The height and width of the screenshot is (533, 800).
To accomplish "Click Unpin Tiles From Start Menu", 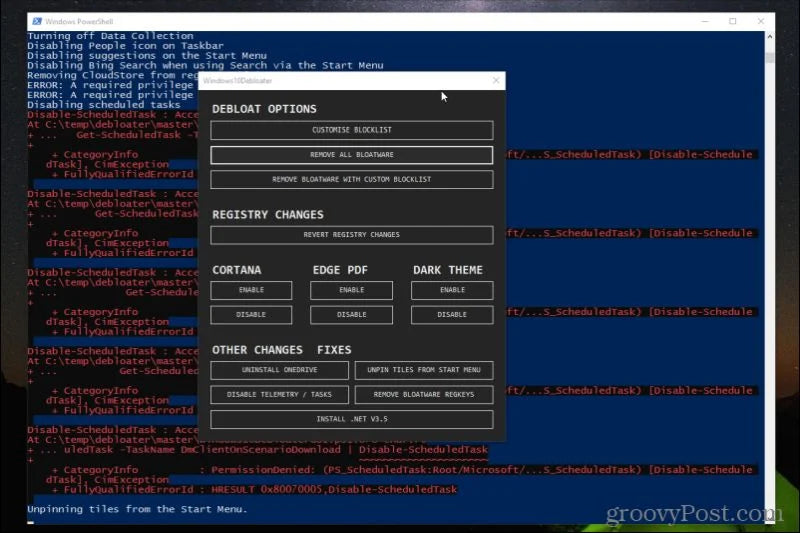I will 424,370.
